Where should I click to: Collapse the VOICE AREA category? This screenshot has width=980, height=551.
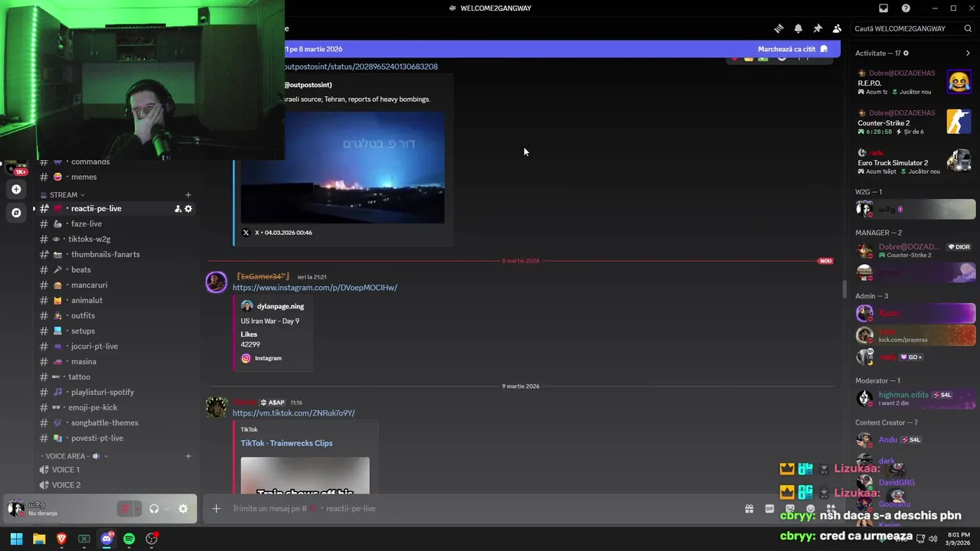(x=73, y=456)
